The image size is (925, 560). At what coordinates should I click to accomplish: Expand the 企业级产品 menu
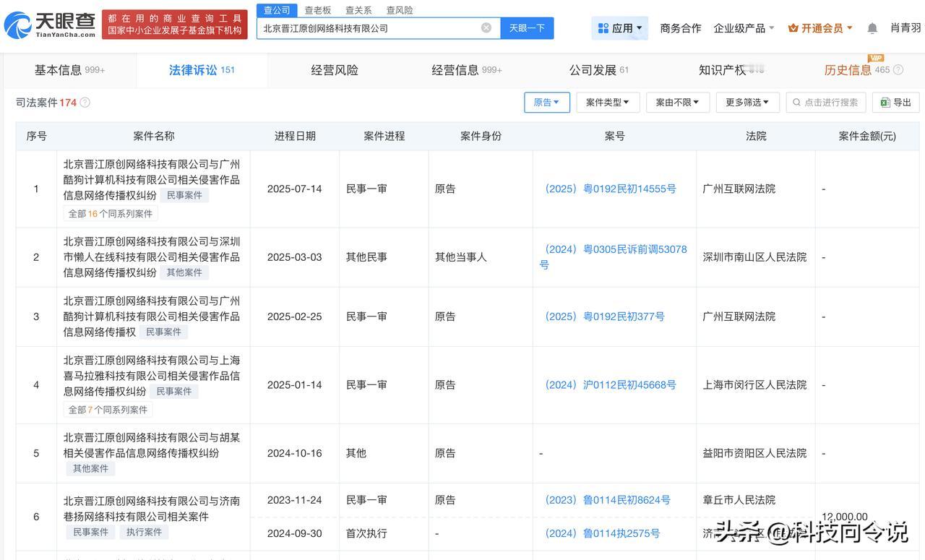(x=744, y=28)
